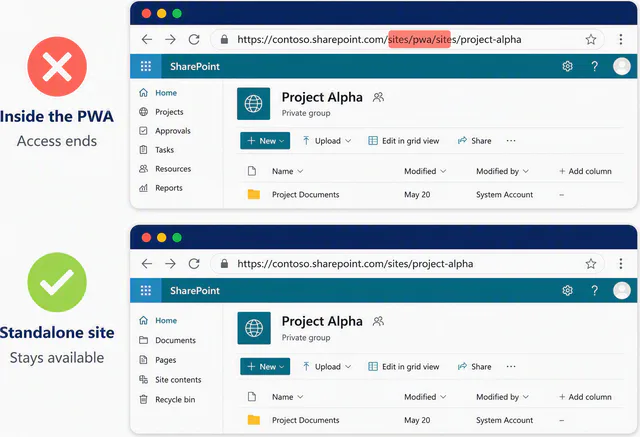Click Share in standalone window

(x=474, y=366)
